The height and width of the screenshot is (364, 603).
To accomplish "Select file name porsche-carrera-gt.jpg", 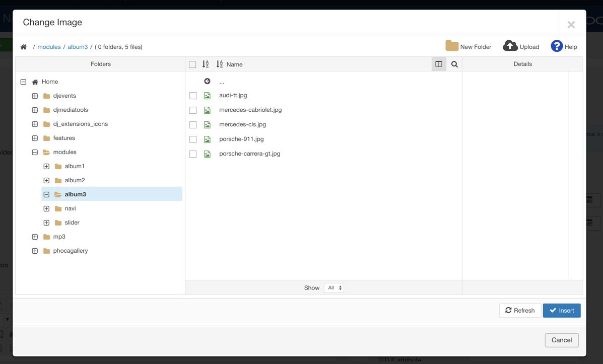I will point(249,154).
